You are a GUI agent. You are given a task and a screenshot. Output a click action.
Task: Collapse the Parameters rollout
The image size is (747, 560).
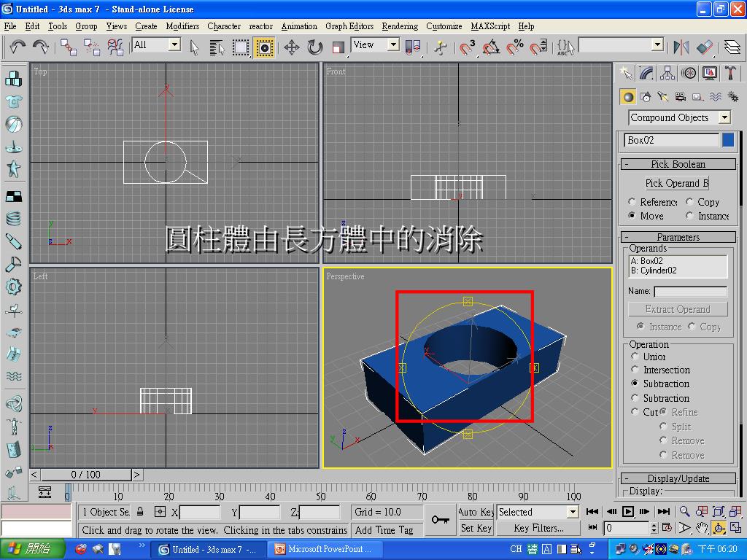678,237
